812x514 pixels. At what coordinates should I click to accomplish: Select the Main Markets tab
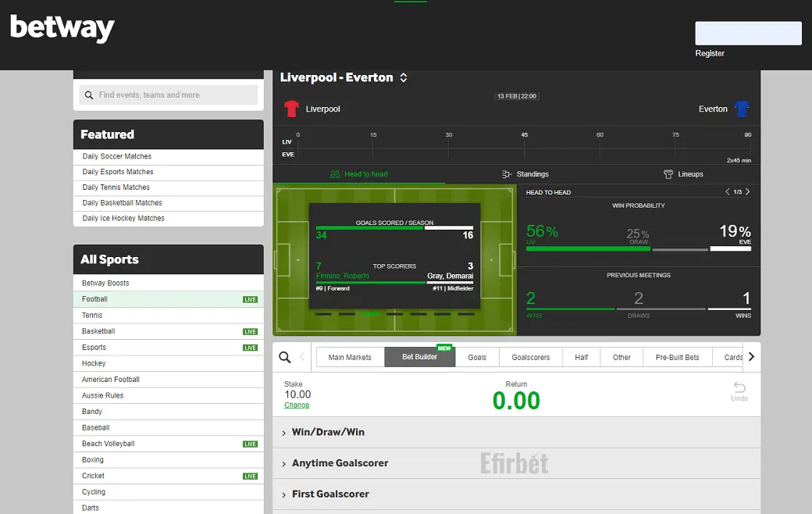pos(350,357)
